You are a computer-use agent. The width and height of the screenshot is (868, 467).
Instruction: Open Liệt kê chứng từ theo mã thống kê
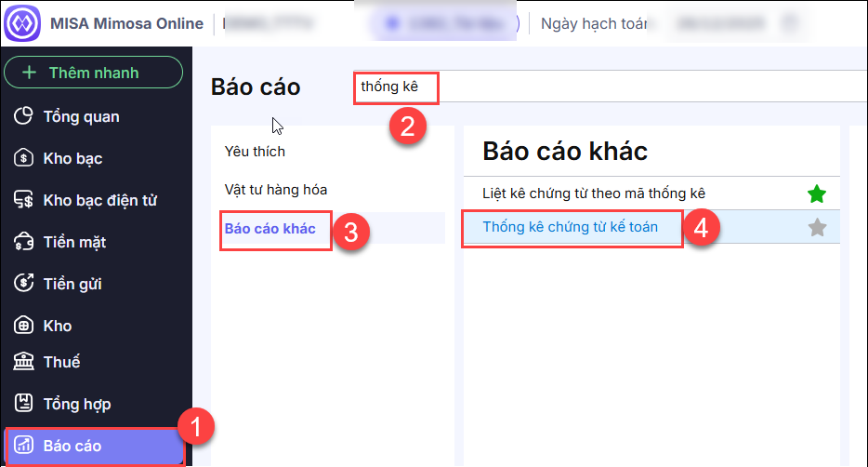[x=594, y=193]
